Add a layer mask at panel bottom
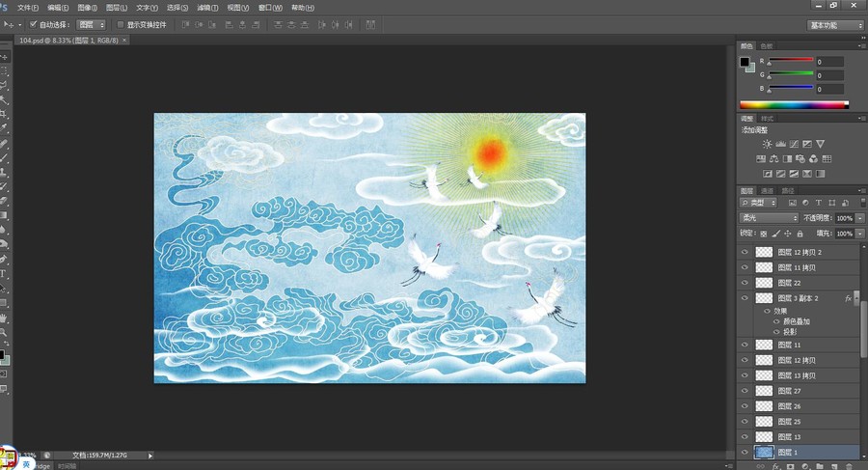The image size is (868, 470). (791, 467)
